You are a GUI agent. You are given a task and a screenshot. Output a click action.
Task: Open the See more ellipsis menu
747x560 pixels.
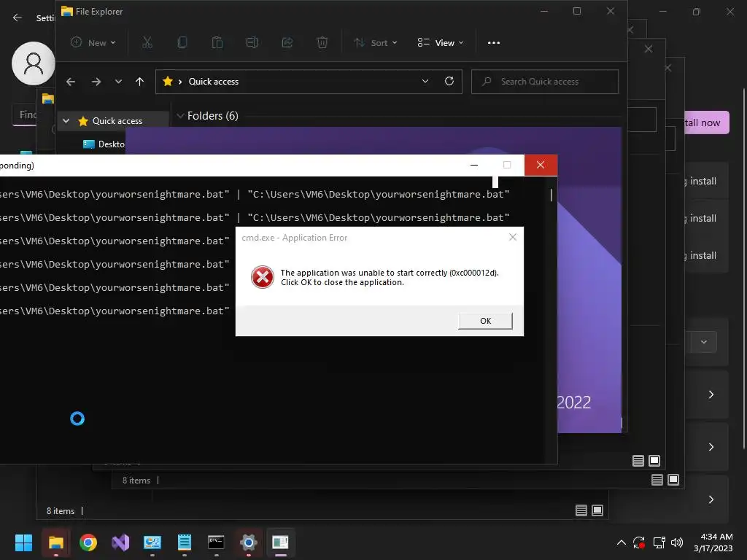(494, 43)
